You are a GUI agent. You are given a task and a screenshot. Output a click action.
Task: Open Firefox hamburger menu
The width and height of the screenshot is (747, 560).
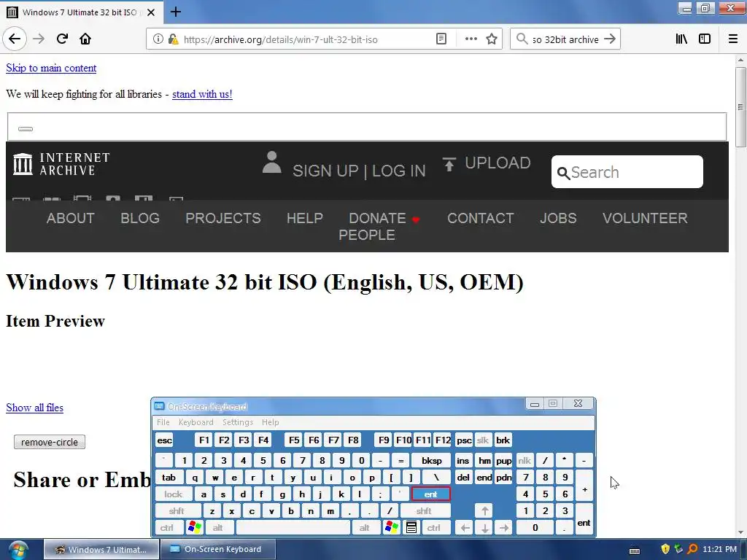(733, 39)
